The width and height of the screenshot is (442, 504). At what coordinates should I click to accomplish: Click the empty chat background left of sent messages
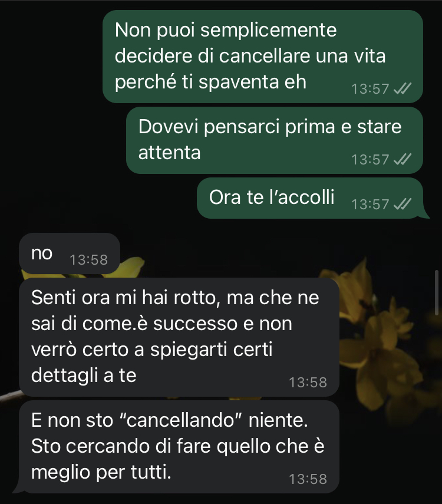(51, 113)
